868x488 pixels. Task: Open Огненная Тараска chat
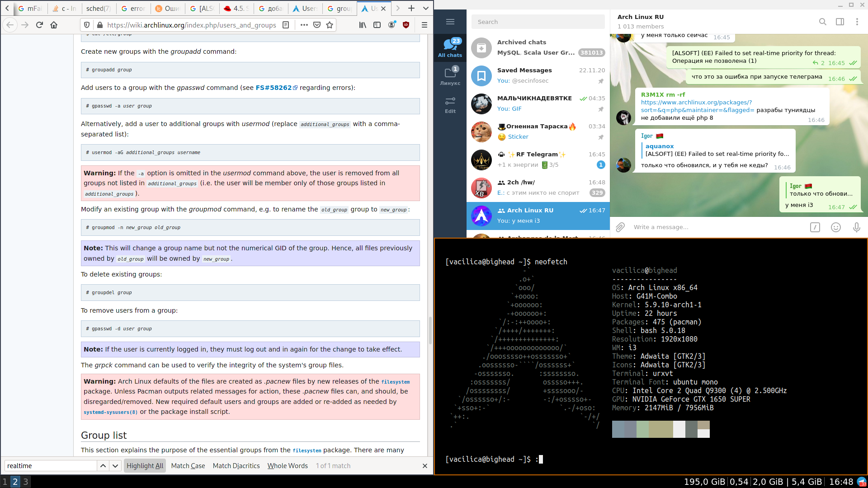(538, 131)
